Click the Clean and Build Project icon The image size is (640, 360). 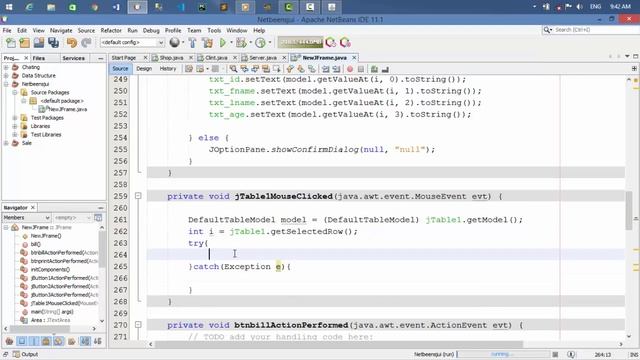pyautogui.click(x=207, y=42)
